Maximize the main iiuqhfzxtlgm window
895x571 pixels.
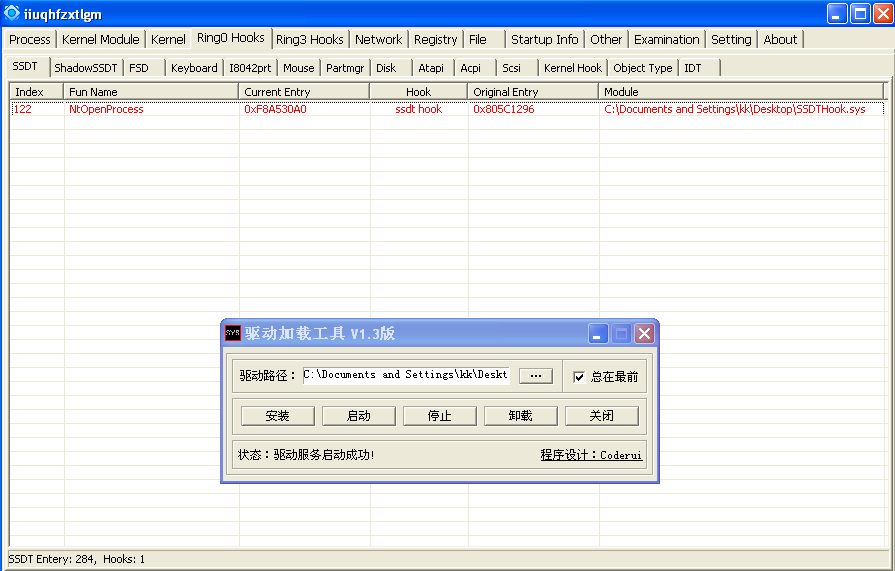[860, 14]
